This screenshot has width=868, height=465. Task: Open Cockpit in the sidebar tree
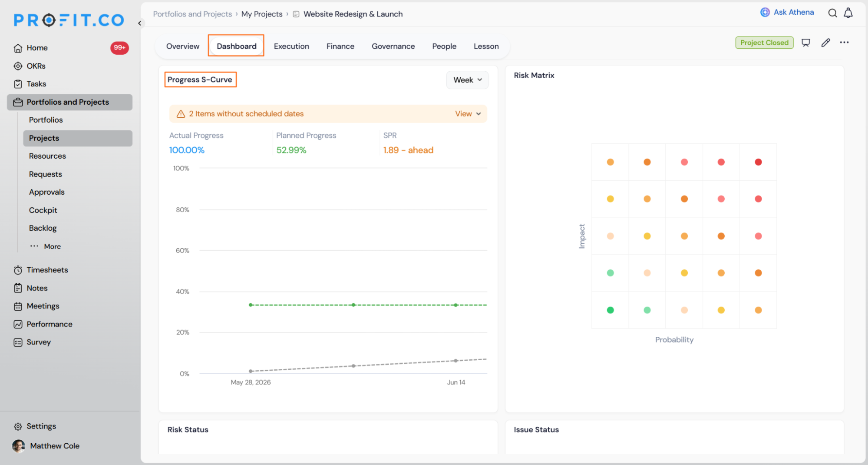pyautogui.click(x=43, y=210)
